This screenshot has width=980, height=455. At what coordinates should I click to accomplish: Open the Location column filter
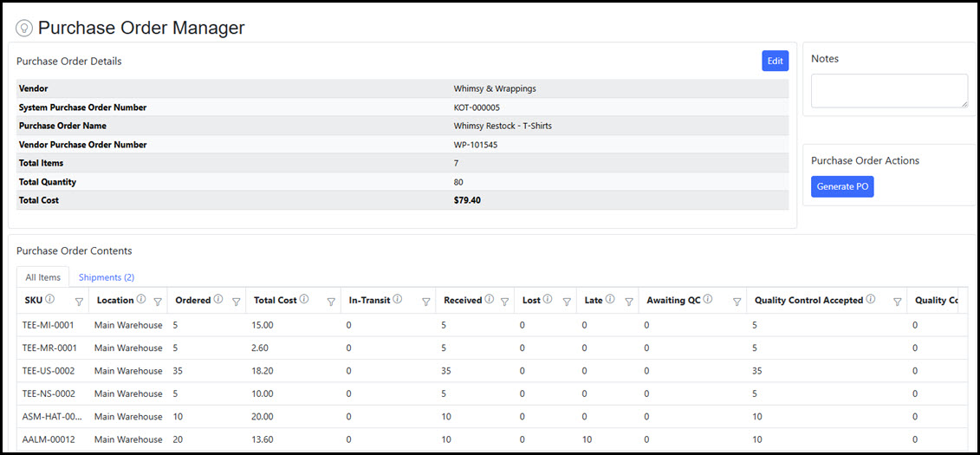click(158, 302)
